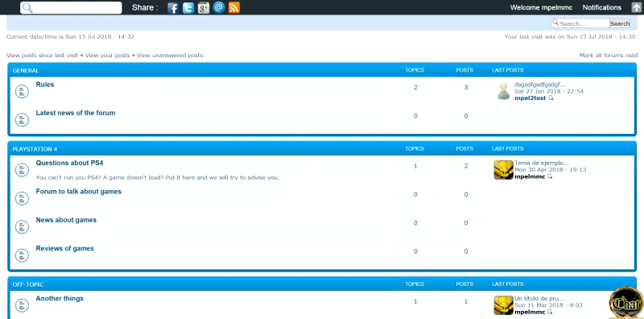Viewport: 644px width, 319px height.
Task: Click the Latest news forum status icon
Action: tap(23, 120)
